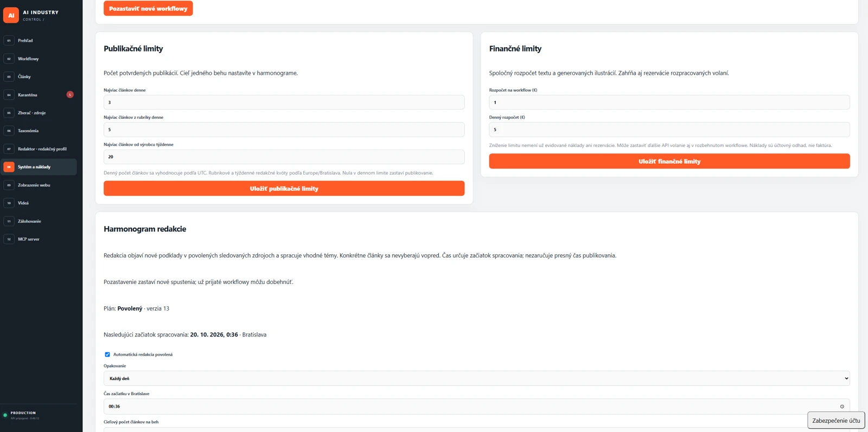Click the date '20. 10. 2026, 0:36'
Viewport: 868px width, 432px height.
214,335
